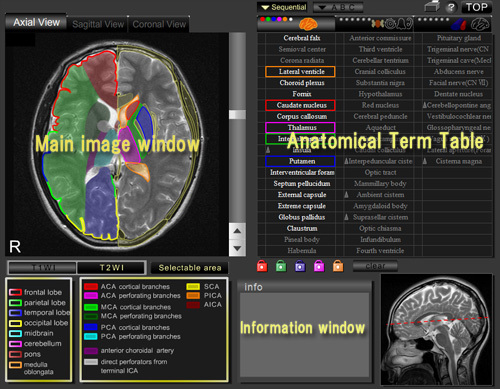Image resolution: width=500 pixels, height=389 pixels.
Task: Select Pituitary gland in the term table
Action: [x=459, y=38]
